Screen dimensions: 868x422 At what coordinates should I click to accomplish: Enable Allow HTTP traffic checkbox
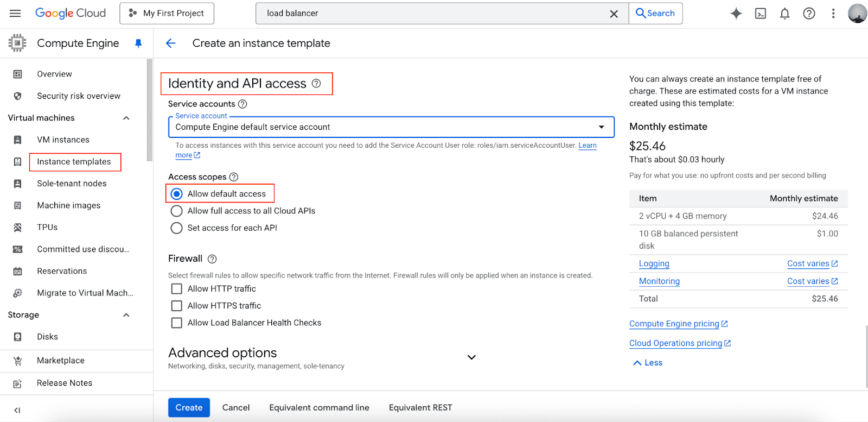(176, 289)
